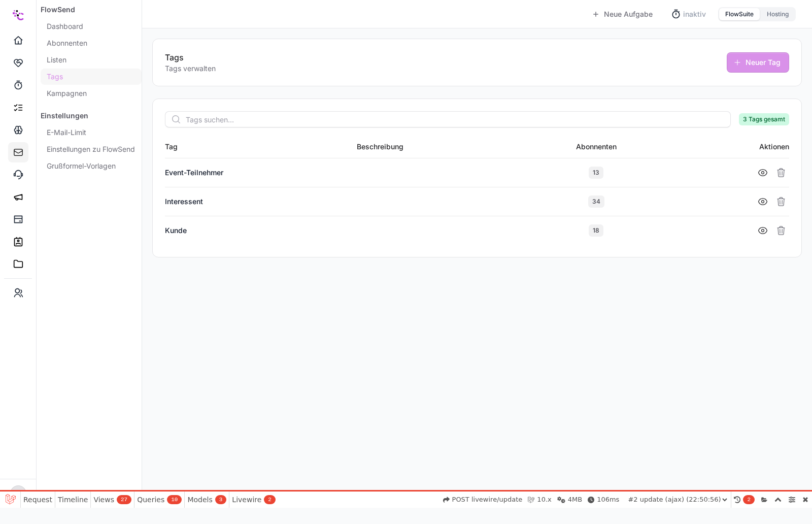Screen dimensions: 812x524
Task: Delete the Interessent tag via trash icon
Action: click(x=781, y=202)
